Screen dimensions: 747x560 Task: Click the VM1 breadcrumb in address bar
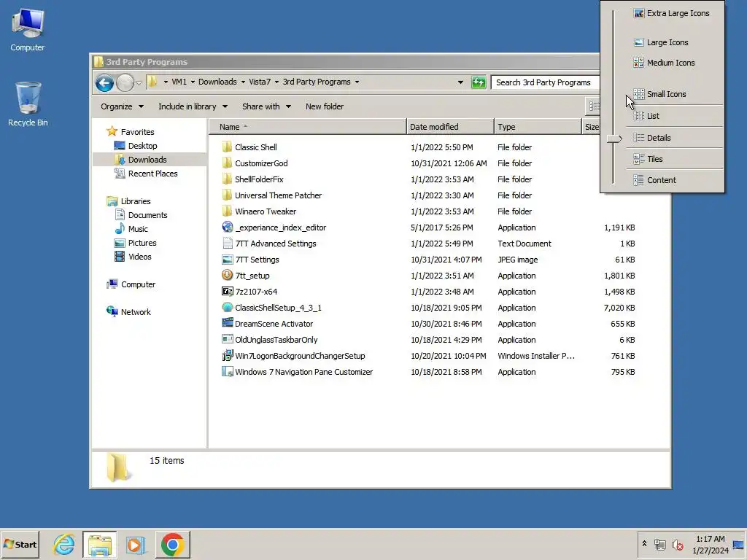(x=179, y=82)
